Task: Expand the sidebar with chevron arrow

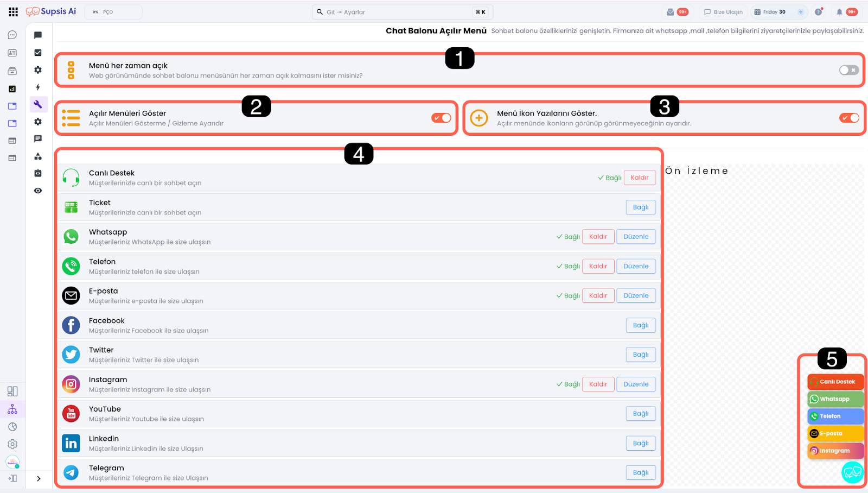Action: (x=39, y=478)
